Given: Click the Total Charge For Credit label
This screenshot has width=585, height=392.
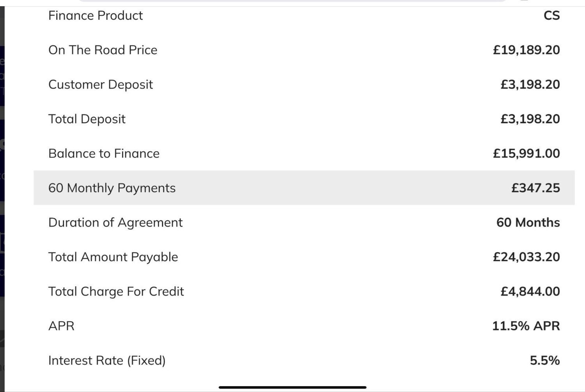Looking at the screenshot, I should (x=116, y=291).
